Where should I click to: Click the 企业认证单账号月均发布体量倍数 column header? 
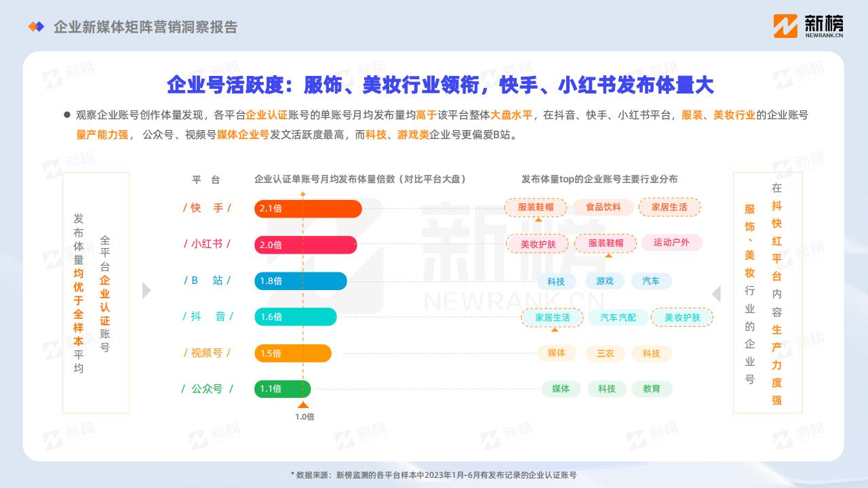click(x=360, y=180)
